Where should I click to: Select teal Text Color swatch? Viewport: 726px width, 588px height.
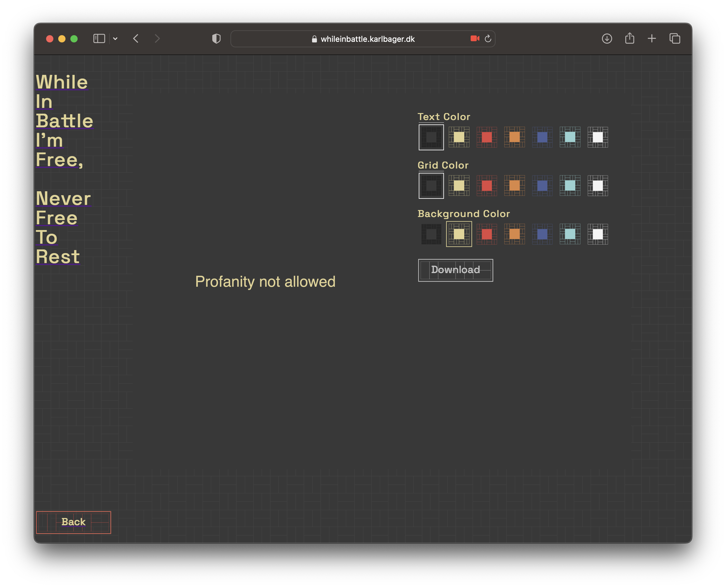pos(570,137)
